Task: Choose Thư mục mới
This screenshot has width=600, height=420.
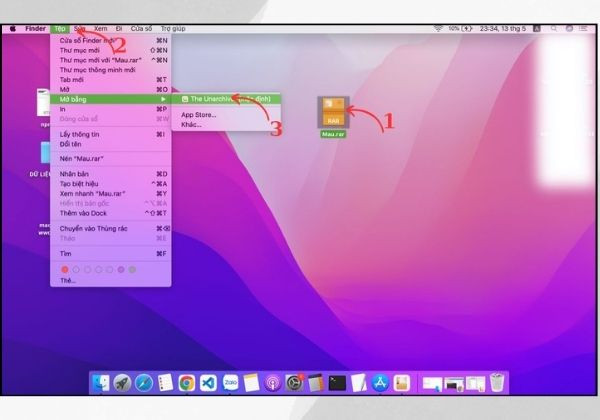Action: (111, 50)
